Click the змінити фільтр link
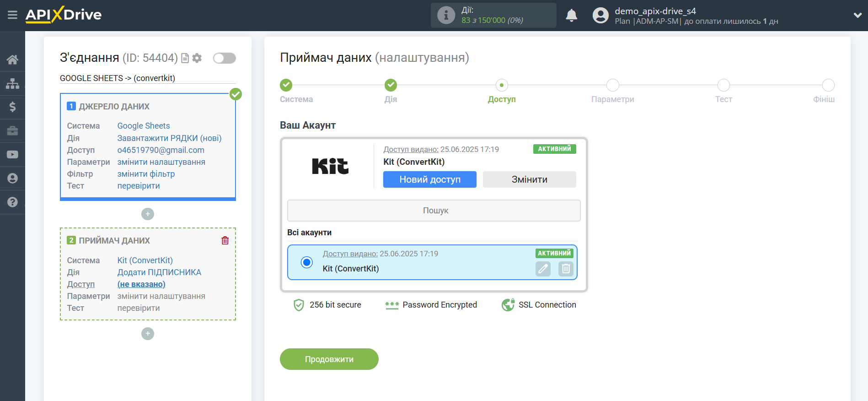This screenshot has width=868, height=401. 146,174
